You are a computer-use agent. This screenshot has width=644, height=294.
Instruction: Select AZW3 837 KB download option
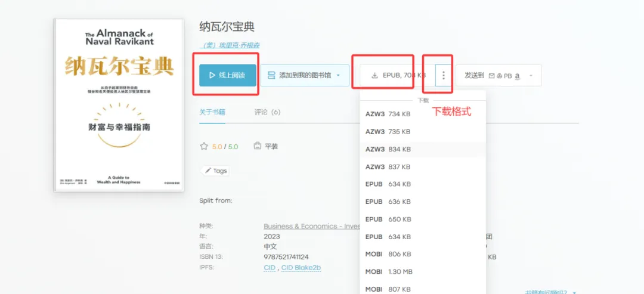pyautogui.click(x=423, y=167)
